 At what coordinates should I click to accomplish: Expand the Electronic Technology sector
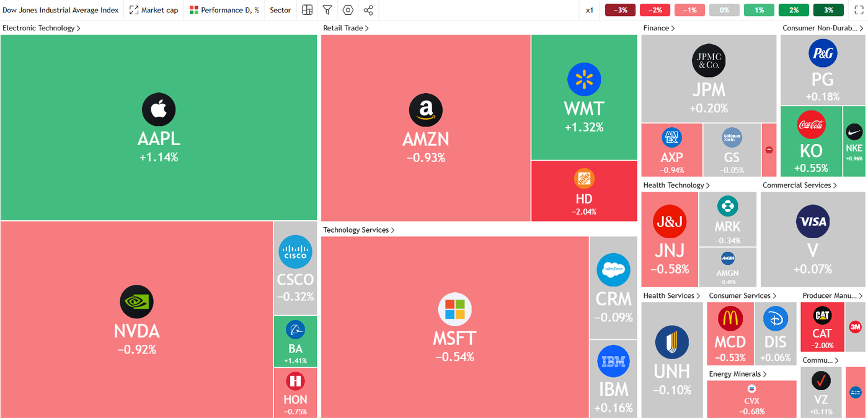pyautogui.click(x=41, y=28)
